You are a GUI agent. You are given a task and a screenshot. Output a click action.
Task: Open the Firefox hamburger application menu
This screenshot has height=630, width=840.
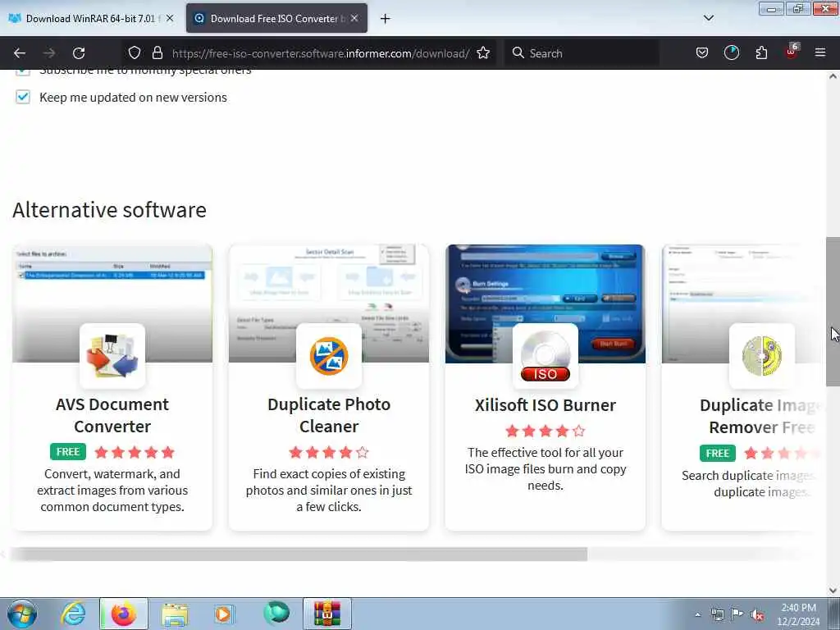pyautogui.click(x=820, y=53)
